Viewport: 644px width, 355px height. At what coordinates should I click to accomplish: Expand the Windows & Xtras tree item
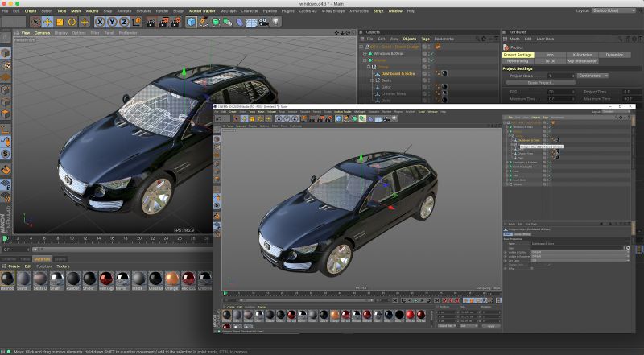click(x=365, y=53)
